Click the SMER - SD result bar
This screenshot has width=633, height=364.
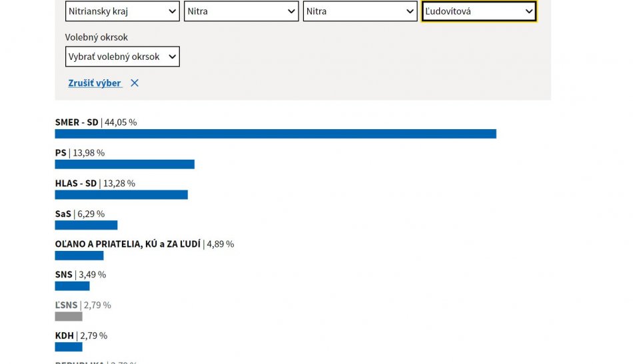pyautogui.click(x=275, y=134)
